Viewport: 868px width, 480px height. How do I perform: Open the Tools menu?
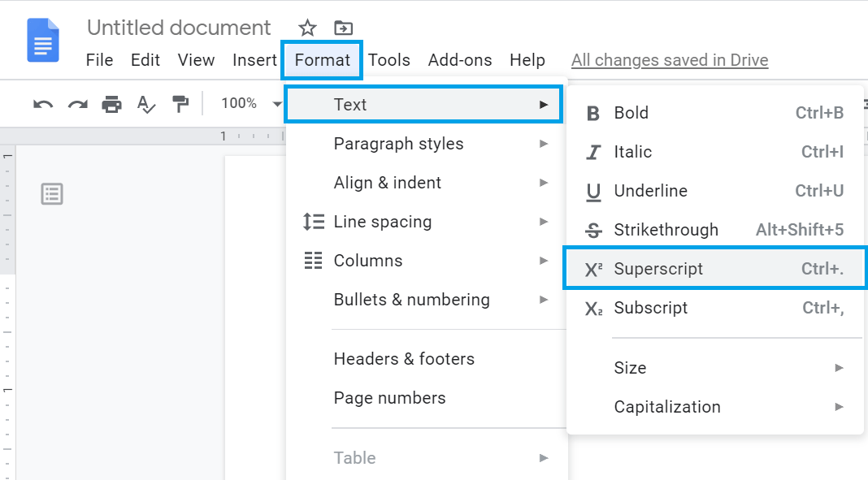click(x=389, y=59)
